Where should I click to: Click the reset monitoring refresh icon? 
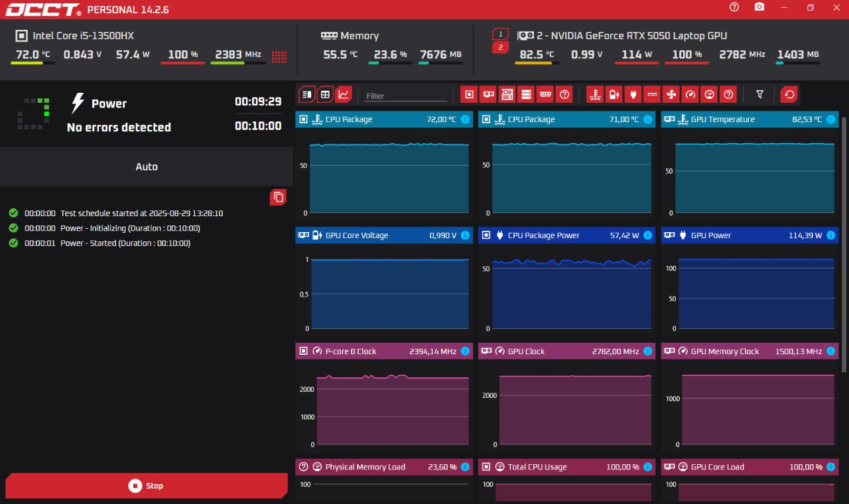pos(789,95)
